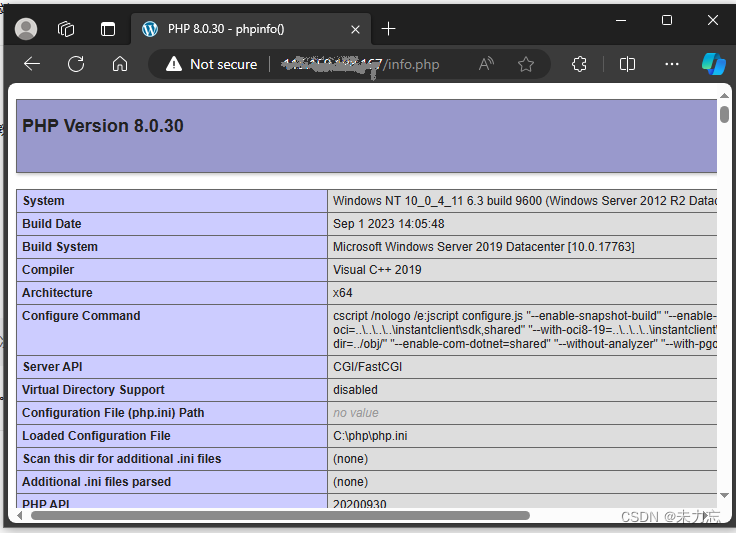Click the Build System label
736x533 pixels.
point(60,247)
